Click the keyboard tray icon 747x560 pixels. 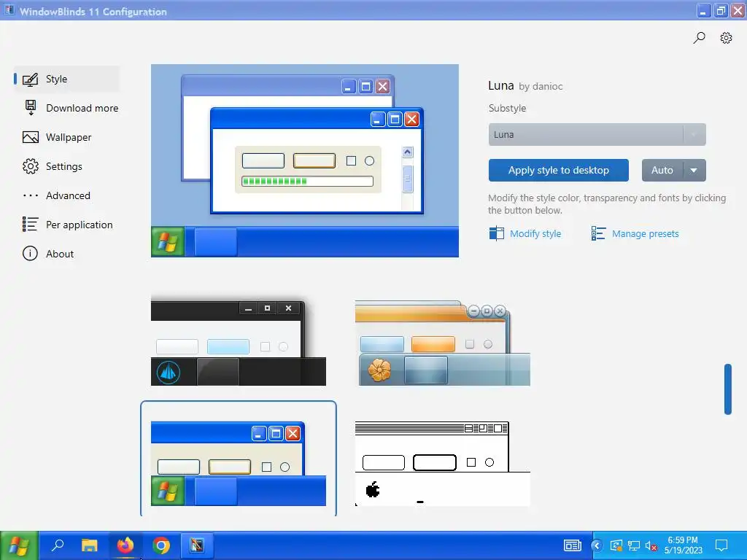tap(573, 545)
